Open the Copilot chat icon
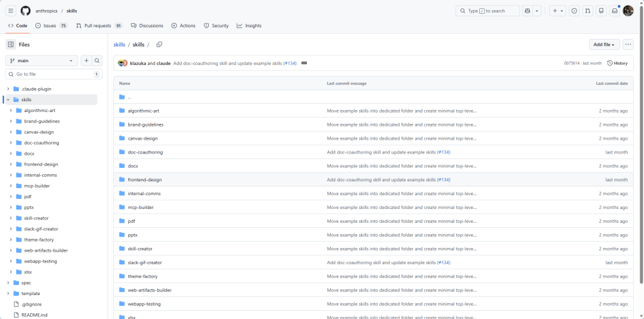 point(527,11)
